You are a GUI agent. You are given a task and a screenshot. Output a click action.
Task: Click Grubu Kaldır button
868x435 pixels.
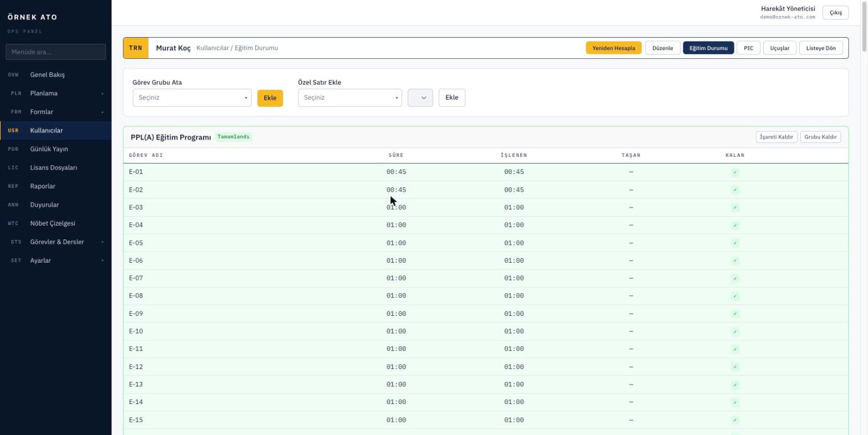[x=820, y=137]
